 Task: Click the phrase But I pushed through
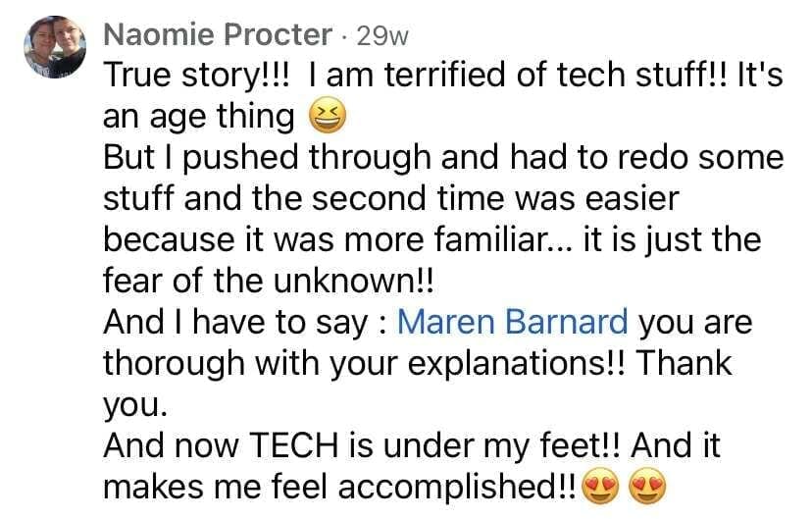click(x=267, y=157)
